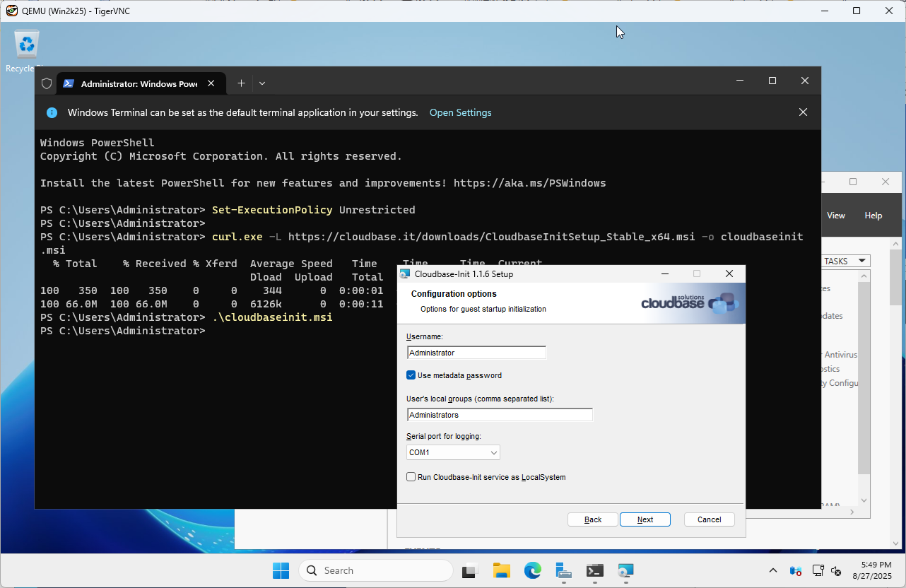Expand the TASKS dropdown in Server Manager
Screen dimensions: 906x588
click(x=845, y=261)
